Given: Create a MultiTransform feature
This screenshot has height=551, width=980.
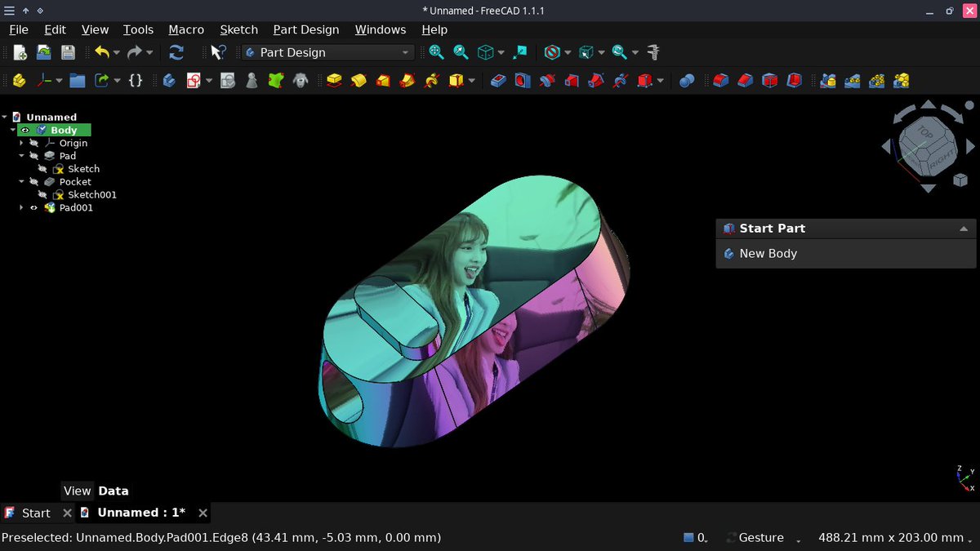Looking at the screenshot, I should [x=902, y=81].
